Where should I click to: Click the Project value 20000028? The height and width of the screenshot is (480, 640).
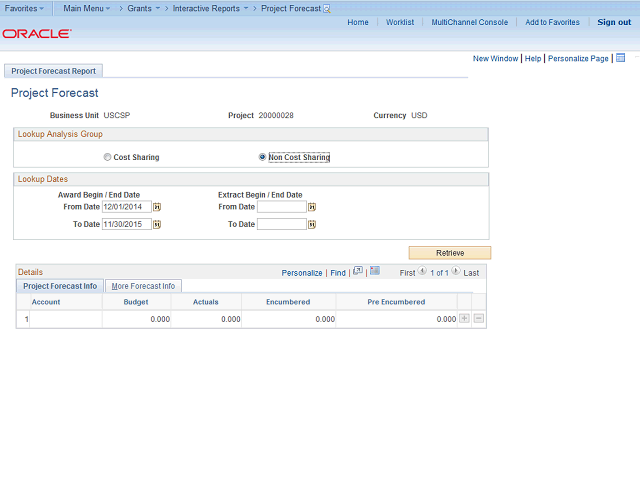tap(276, 116)
